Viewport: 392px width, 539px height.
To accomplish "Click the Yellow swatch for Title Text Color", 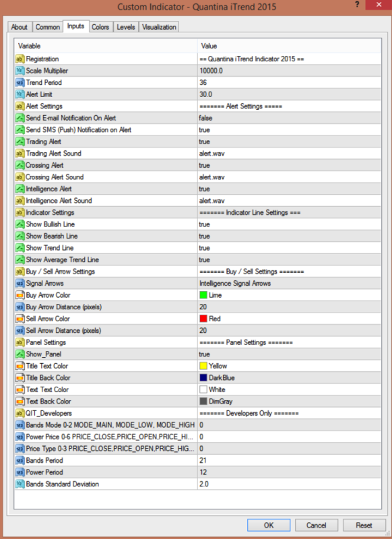I will pos(203,366).
